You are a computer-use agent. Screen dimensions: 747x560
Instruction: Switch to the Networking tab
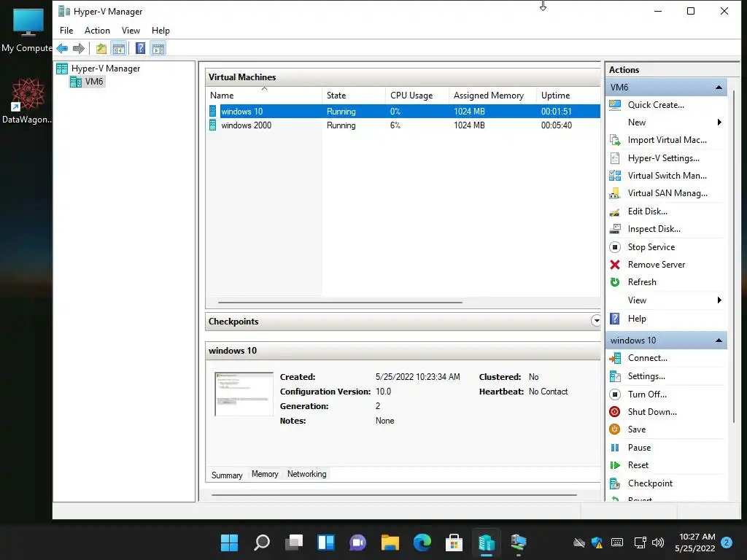tap(307, 474)
